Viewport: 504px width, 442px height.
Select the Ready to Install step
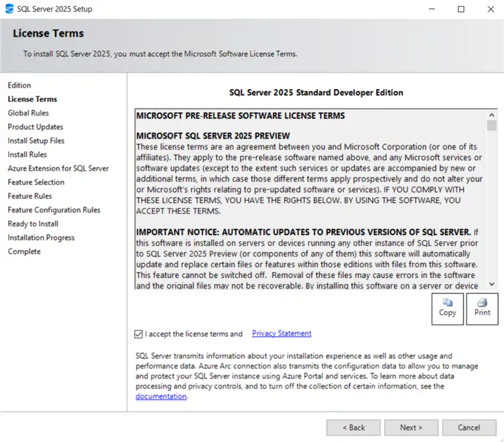(33, 223)
